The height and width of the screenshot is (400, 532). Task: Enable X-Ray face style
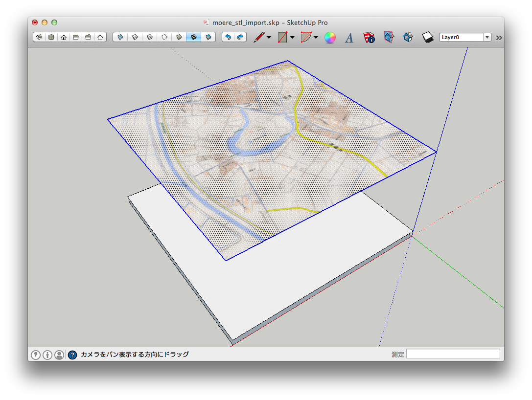click(120, 37)
